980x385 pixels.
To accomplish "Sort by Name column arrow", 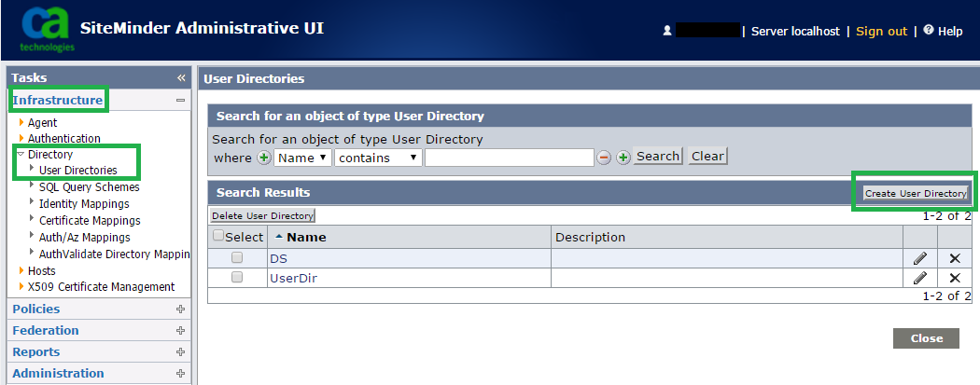I will click(279, 237).
